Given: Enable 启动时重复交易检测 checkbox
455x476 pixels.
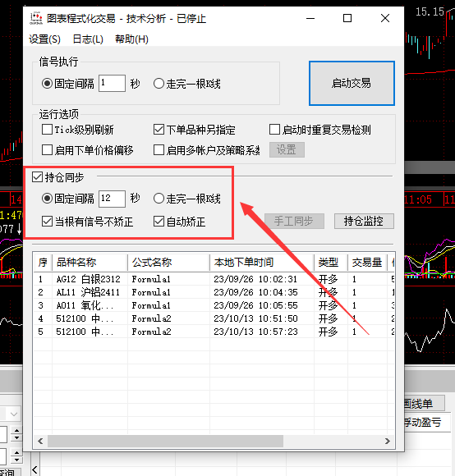Looking at the screenshot, I should tap(274, 130).
